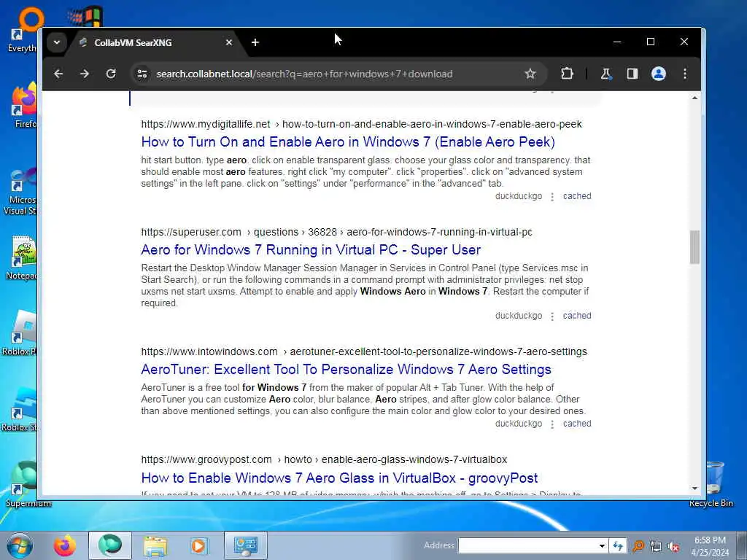Select the Roblox Player desktop shortcut
This screenshot has height=560, width=747.
[20, 332]
